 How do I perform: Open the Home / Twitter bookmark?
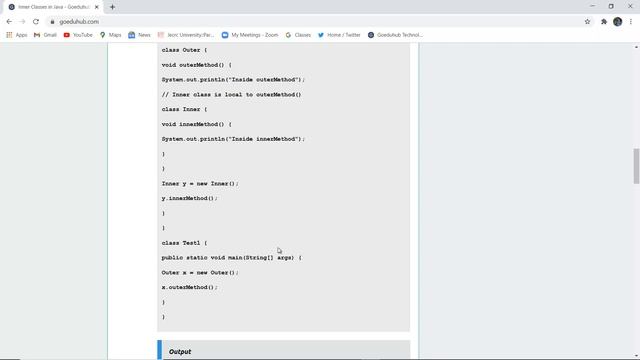pos(339,35)
